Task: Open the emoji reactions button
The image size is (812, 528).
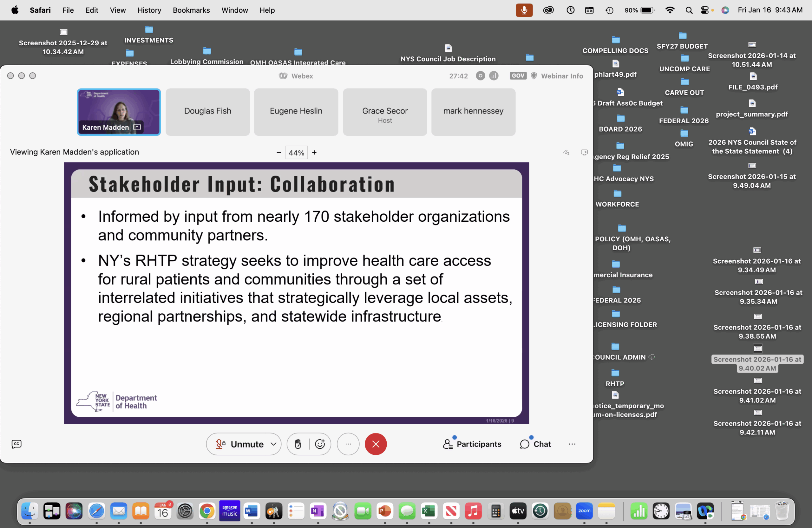Action: click(x=320, y=444)
